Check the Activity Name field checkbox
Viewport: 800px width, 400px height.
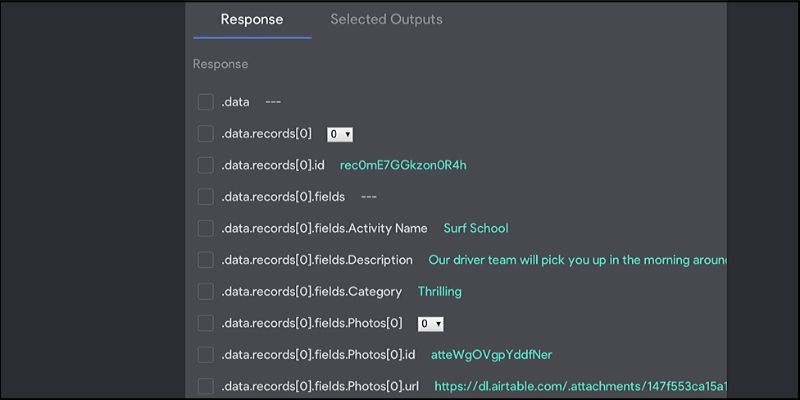[x=206, y=228]
